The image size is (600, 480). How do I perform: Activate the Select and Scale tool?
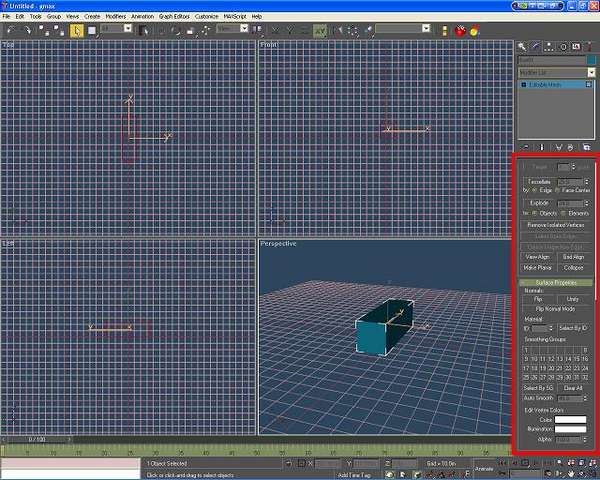[191, 31]
